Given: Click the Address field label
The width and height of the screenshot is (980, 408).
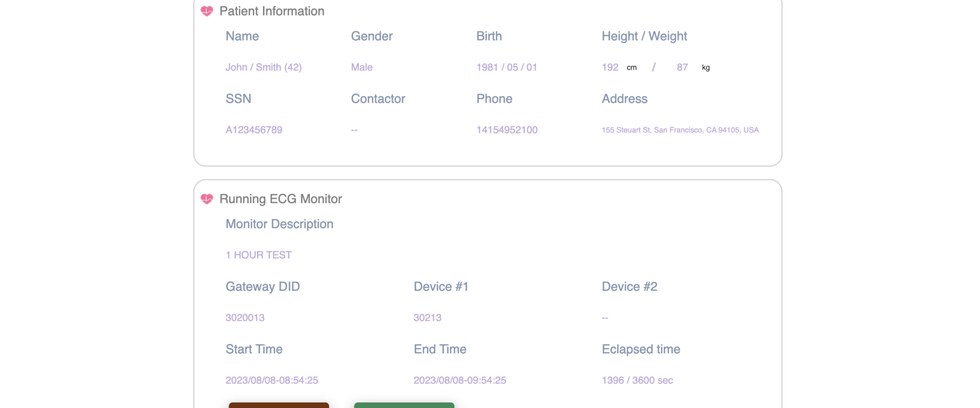Looking at the screenshot, I should 625,99.
